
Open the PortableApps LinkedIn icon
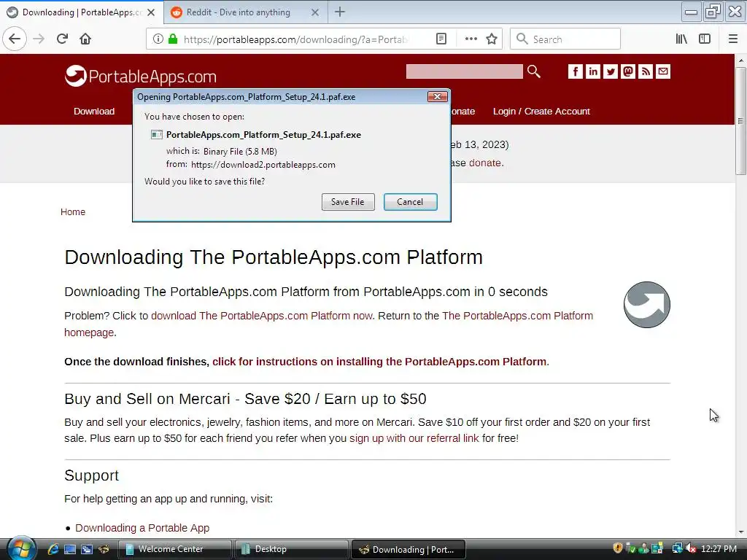[592, 71]
